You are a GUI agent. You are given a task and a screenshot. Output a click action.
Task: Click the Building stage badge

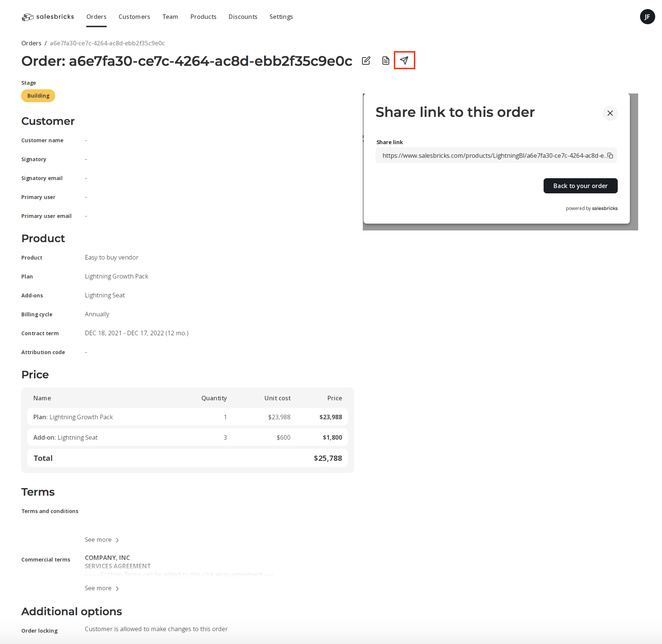[38, 96]
